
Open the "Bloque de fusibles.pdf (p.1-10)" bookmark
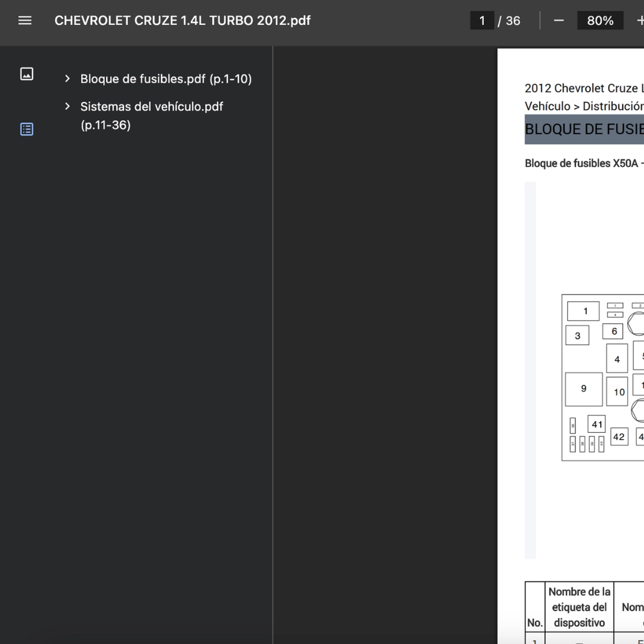coord(166,79)
